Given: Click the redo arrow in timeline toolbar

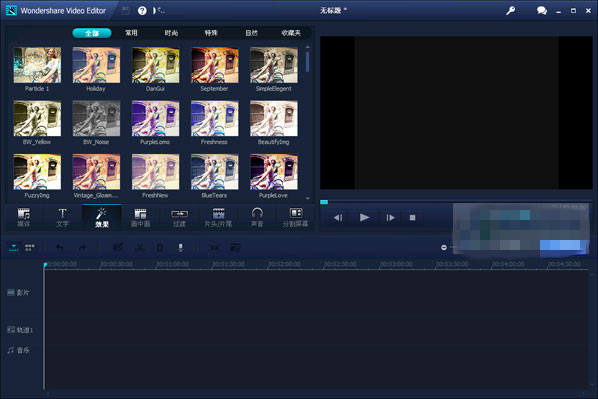Looking at the screenshot, I should pyautogui.click(x=82, y=248).
